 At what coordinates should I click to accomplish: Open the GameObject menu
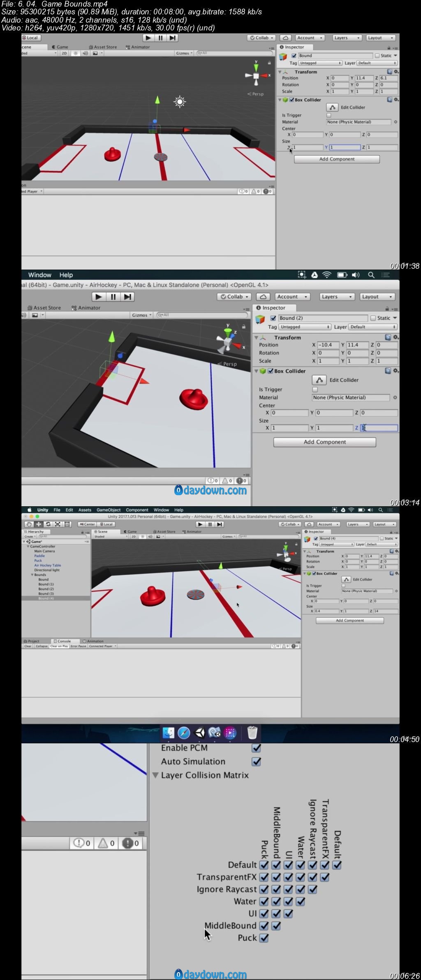point(109,510)
